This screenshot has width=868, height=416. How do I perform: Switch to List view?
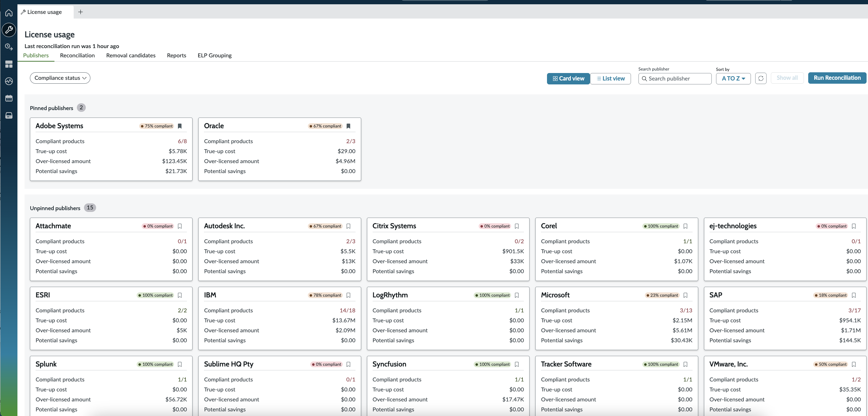(x=611, y=78)
